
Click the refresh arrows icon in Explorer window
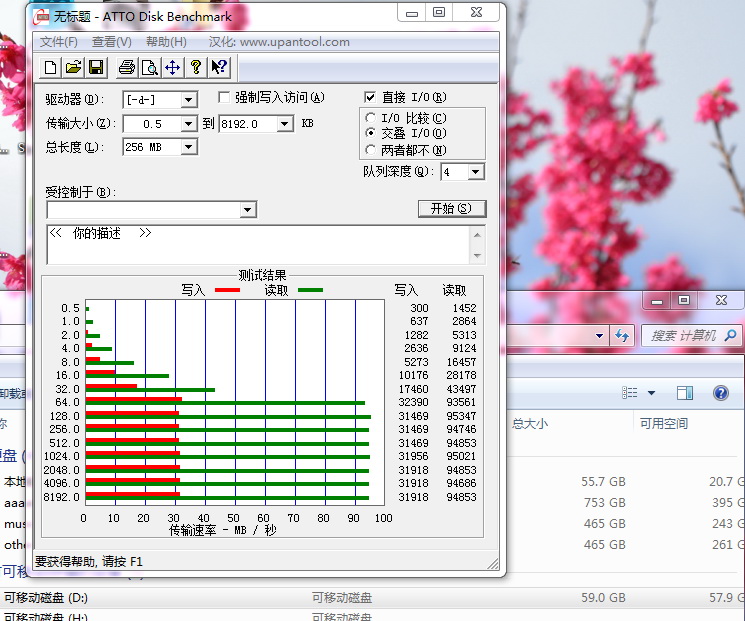point(621,336)
